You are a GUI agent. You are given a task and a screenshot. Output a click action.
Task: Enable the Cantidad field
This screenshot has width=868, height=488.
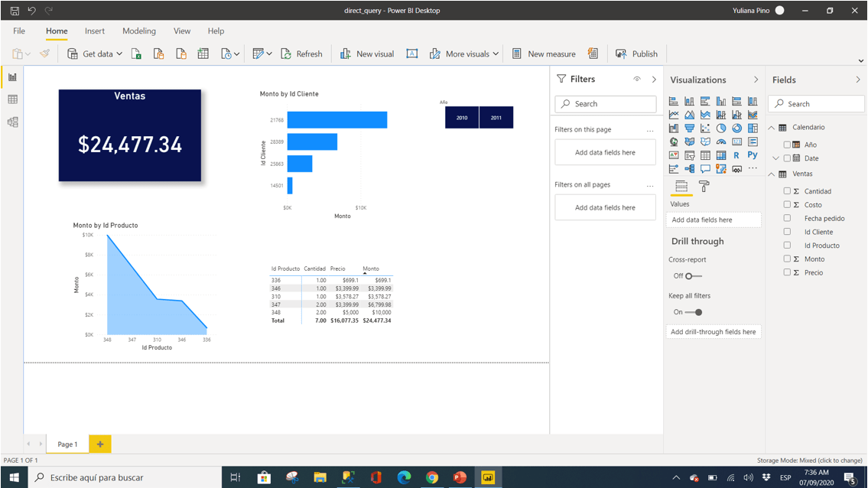pos(788,190)
